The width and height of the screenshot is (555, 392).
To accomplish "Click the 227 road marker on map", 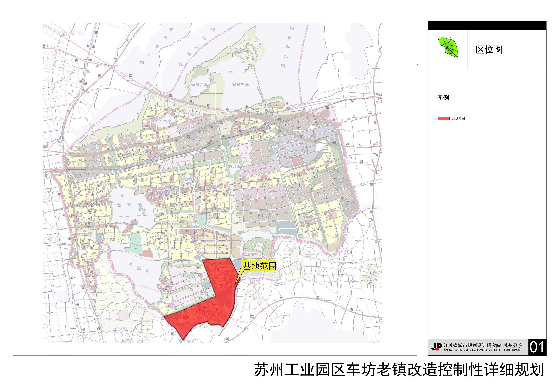I will coord(73,278).
